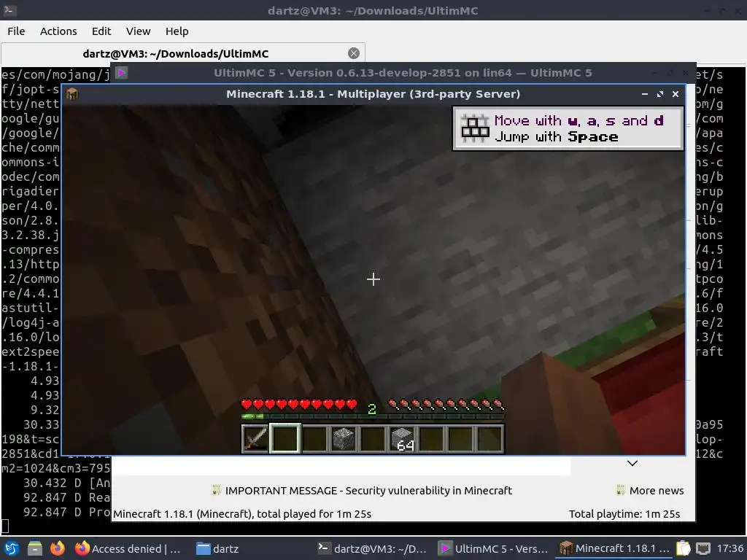Open the file manager launcher on taskbar
This screenshot has height=560, width=747.
pyautogui.click(x=35, y=548)
